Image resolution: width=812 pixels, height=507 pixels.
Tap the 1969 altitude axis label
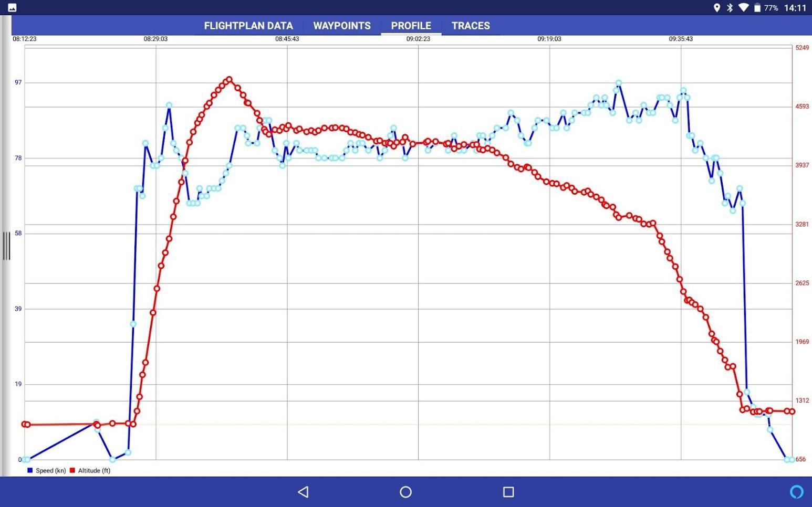(x=802, y=342)
